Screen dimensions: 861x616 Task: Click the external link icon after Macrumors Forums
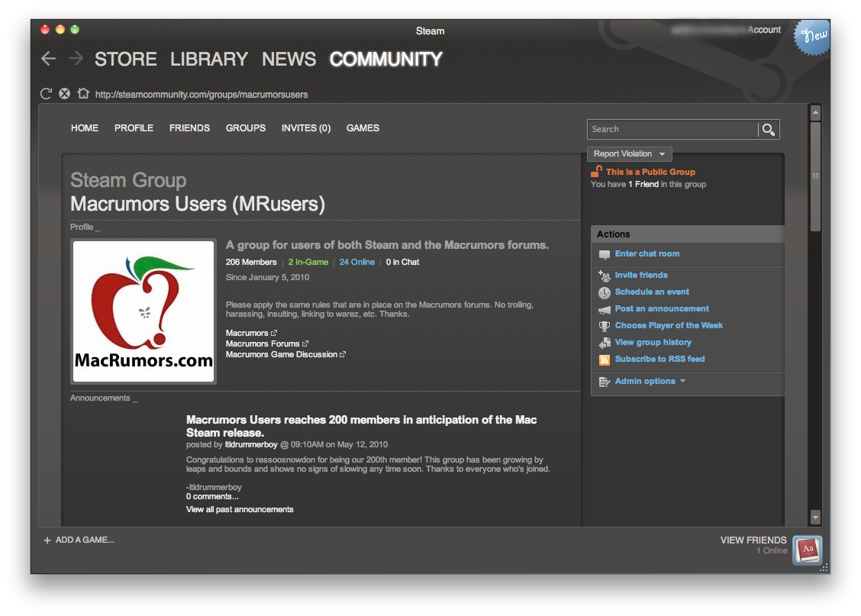pyautogui.click(x=305, y=343)
